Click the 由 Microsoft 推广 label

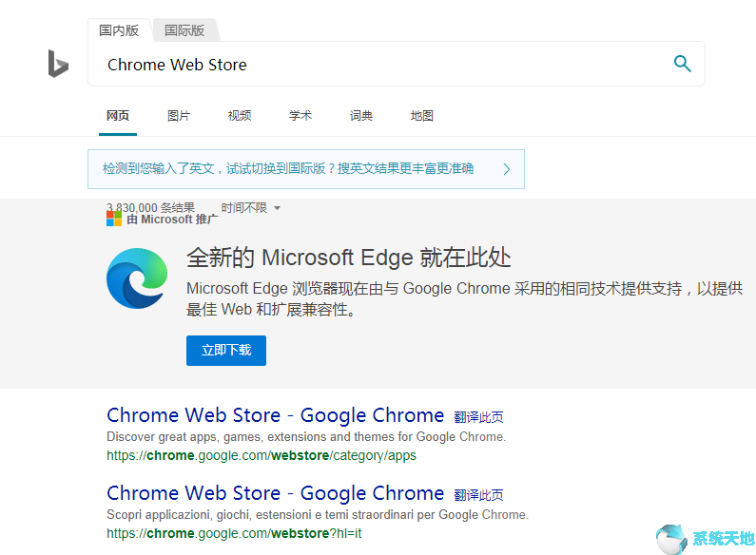pyautogui.click(x=172, y=220)
